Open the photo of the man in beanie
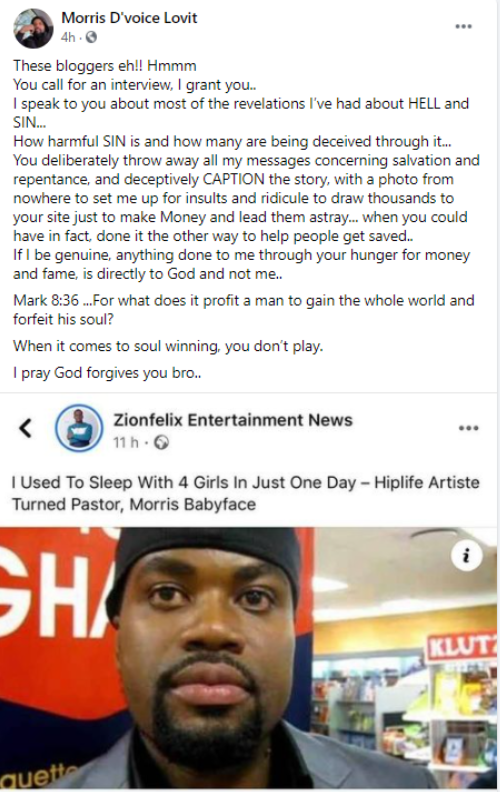 [248, 659]
